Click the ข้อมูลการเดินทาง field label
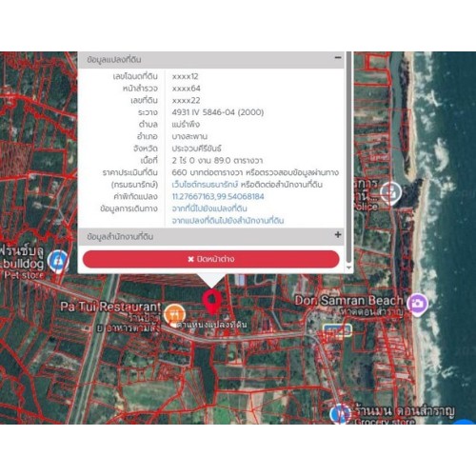Image resolution: width=476 pixels, height=476 pixels. (129, 208)
